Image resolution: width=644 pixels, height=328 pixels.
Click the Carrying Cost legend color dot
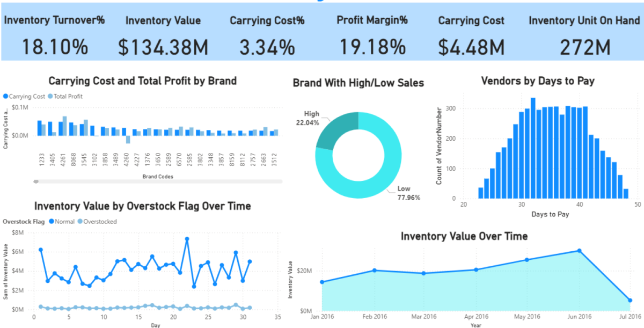6,97
